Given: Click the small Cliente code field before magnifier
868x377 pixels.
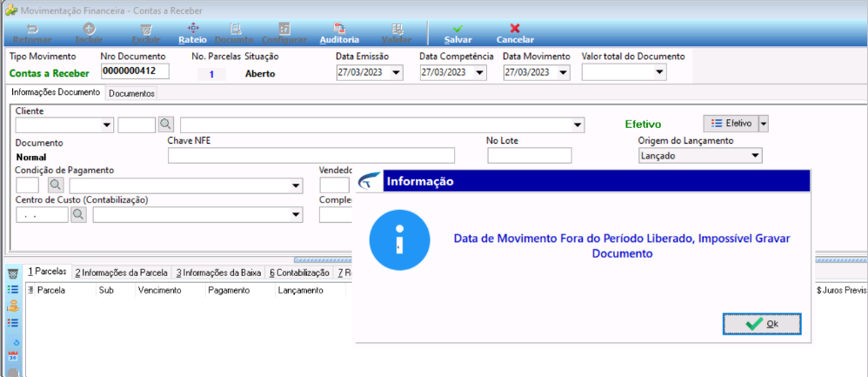Looking at the screenshot, I should click(x=137, y=125).
